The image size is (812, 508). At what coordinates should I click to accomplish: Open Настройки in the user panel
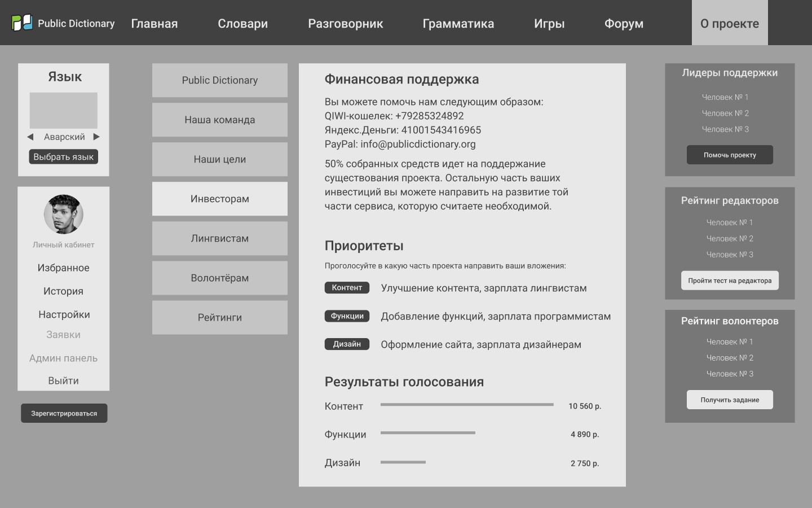[x=64, y=314]
